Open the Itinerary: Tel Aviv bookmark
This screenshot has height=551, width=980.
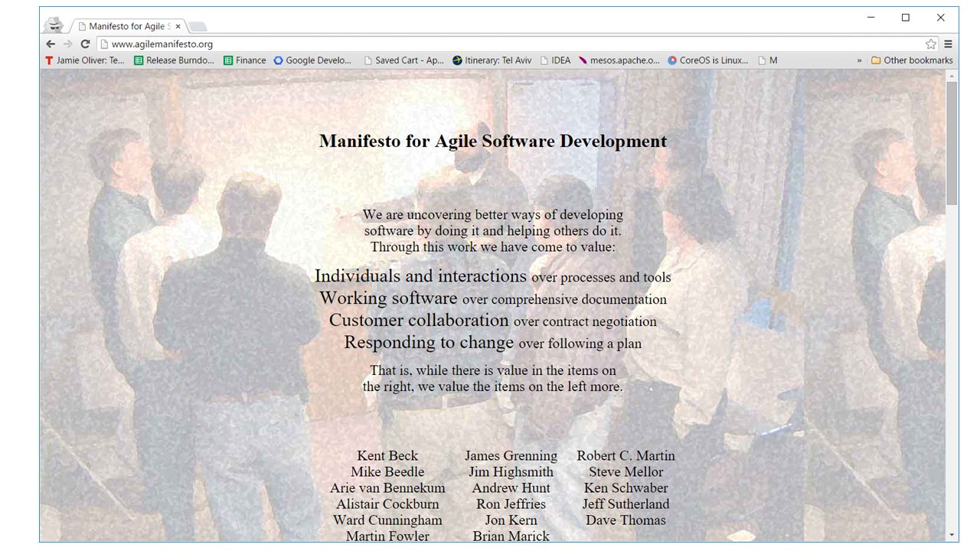(x=492, y=60)
